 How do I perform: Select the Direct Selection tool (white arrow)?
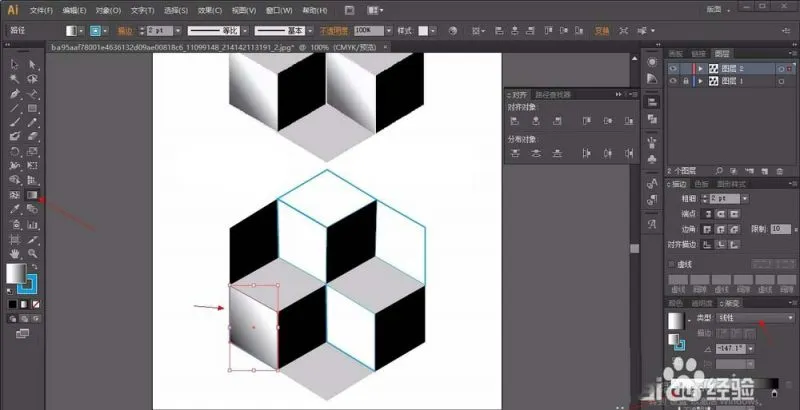tap(32, 64)
